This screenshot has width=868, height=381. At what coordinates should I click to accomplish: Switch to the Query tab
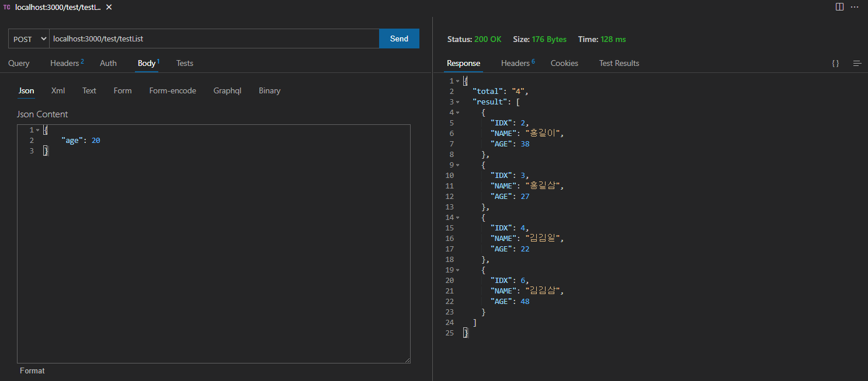tap(19, 63)
